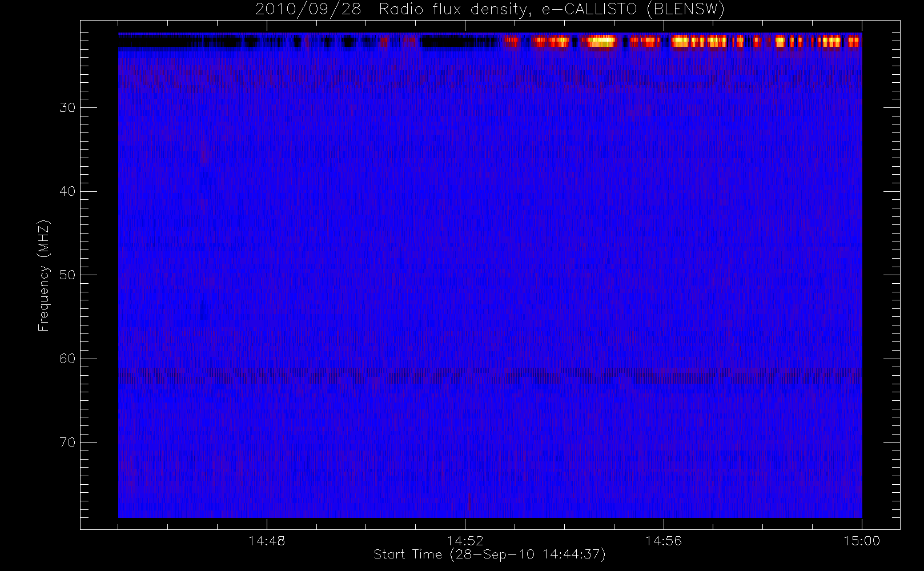Image resolution: width=924 pixels, height=571 pixels.
Task: Click the 'Frequency (MHZ)' axis label
Action: (43, 275)
